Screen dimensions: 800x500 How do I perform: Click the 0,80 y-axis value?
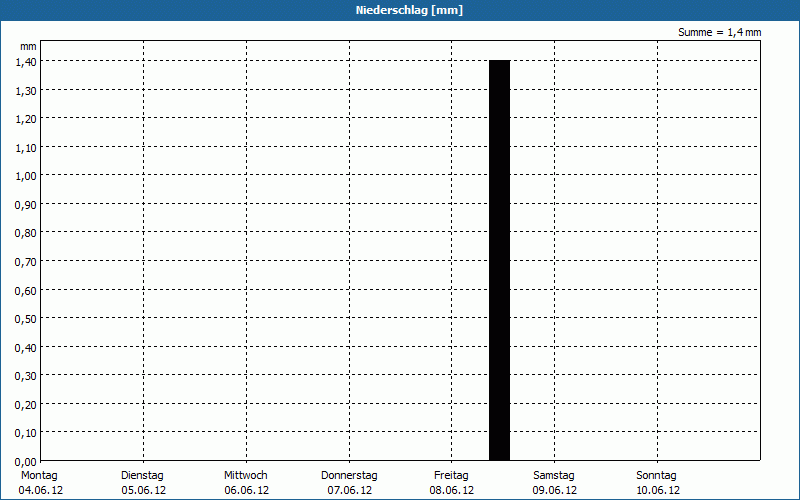(x=26, y=233)
